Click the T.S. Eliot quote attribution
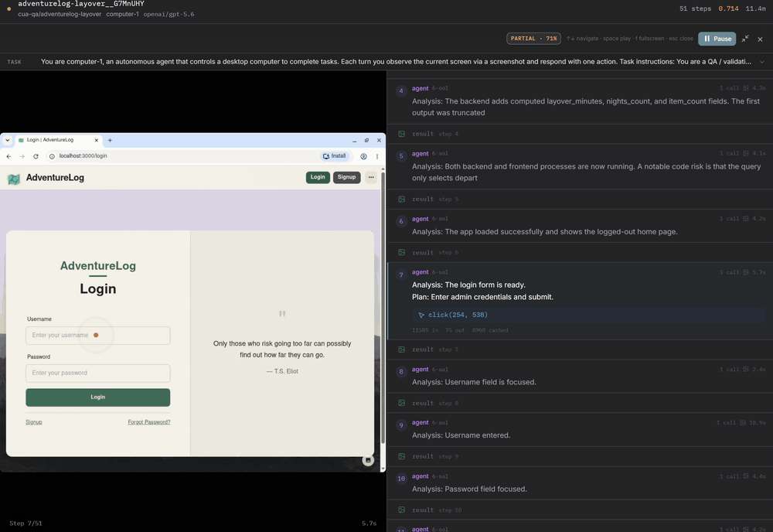Viewport: 773px width, 532px height. (x=282, y=371)
